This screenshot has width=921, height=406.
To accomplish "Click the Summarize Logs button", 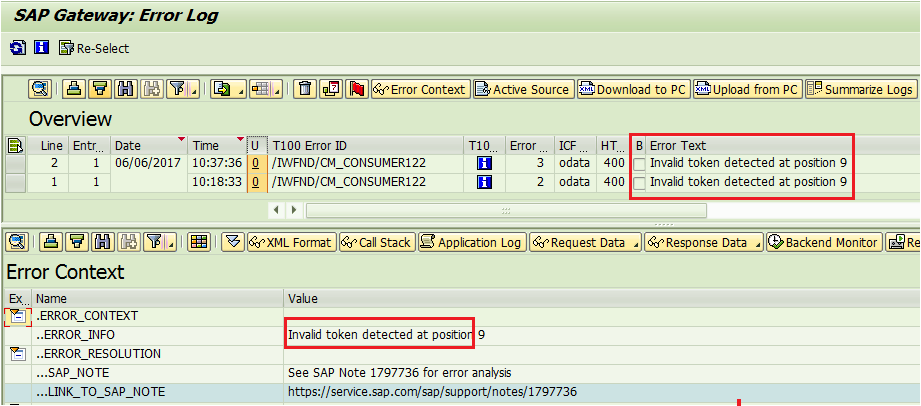I will (x=861, y=89).
